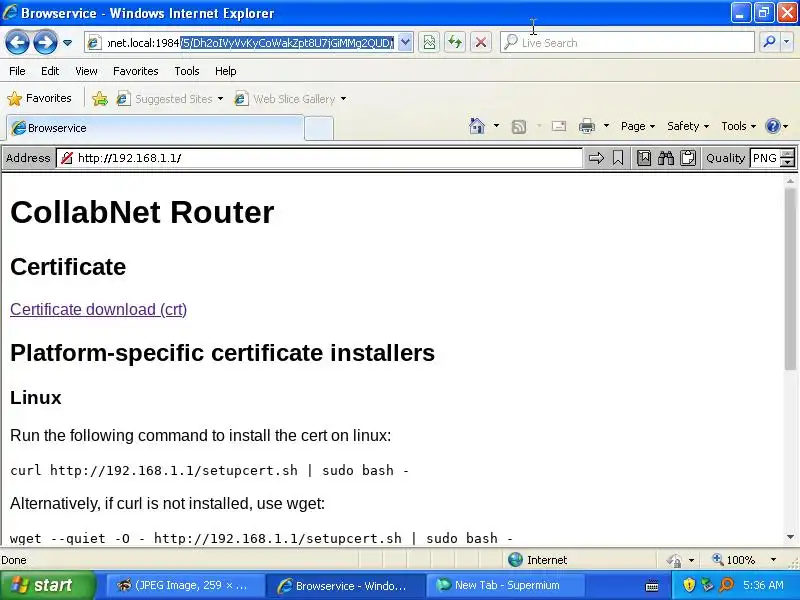Screen dimensions: 800x600
Task: Click the Safely Remove Hardware tray icon
Action: [707, 585]
